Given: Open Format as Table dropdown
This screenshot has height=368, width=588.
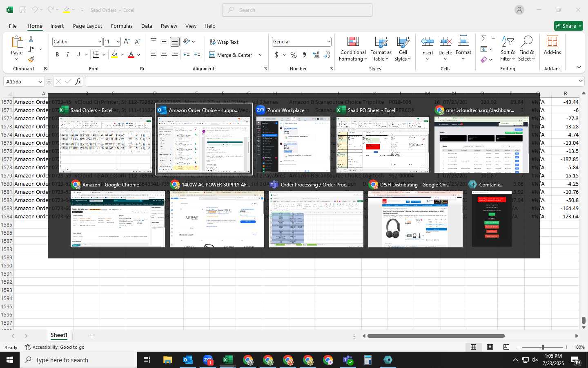Looking at the screenshot, I should pyautogui.click(x=381, y=49).
